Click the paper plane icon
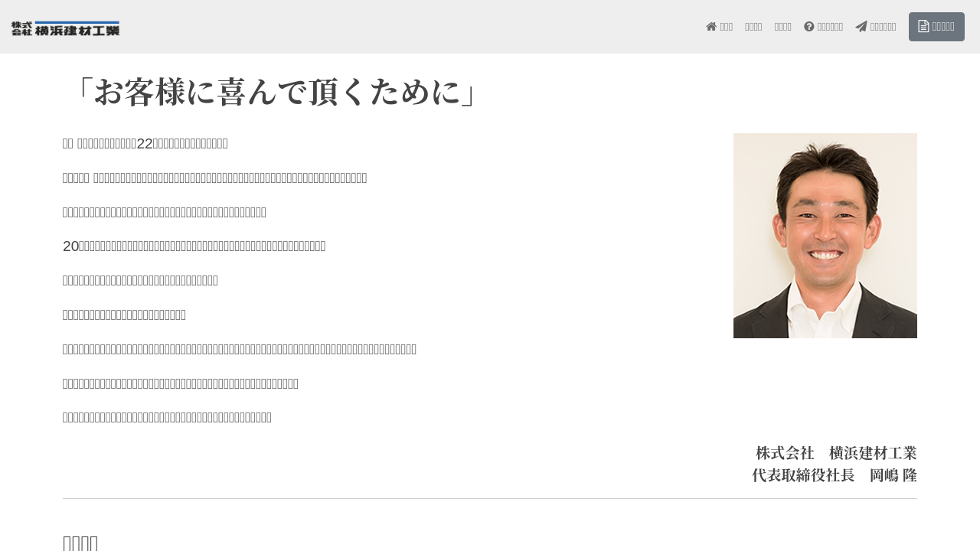This screenshot has width=980, height=551. point(861,27)
